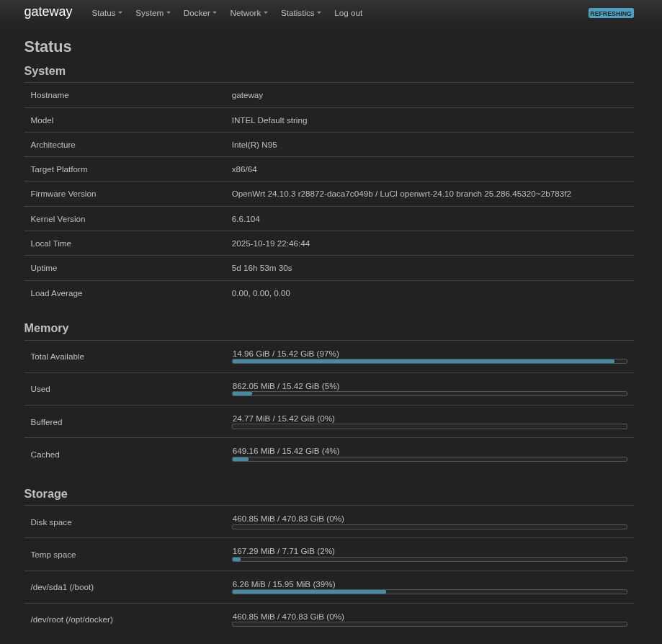Click the Architecture label
662x644 pixels.
click(53, 145)
